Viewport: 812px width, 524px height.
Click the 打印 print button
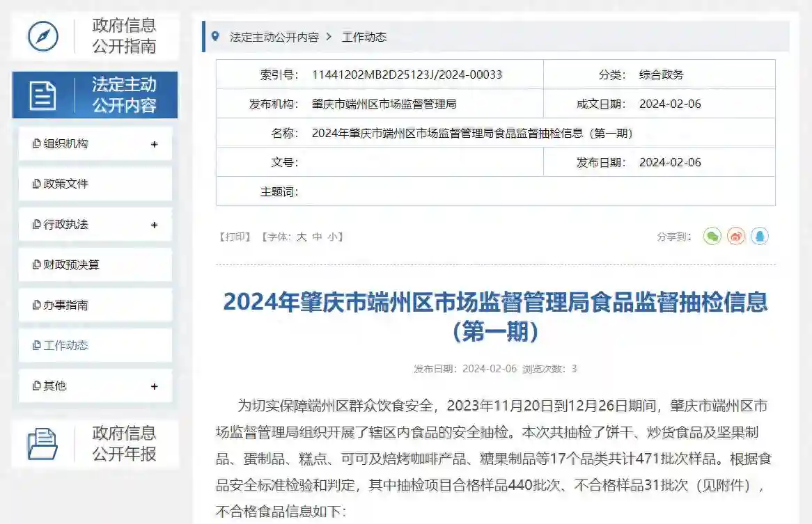[235, 237]
